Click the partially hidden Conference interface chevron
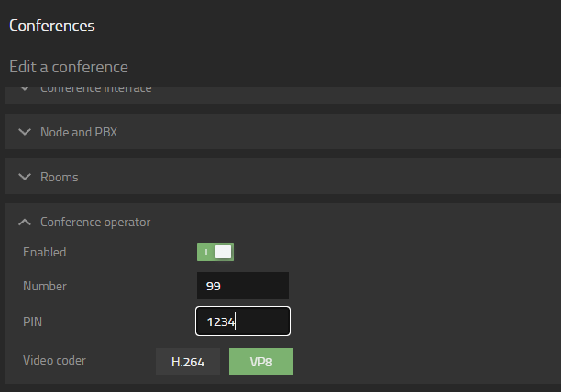Image resolution: width=561 pixels, height=392 pixels. (25, 89)
